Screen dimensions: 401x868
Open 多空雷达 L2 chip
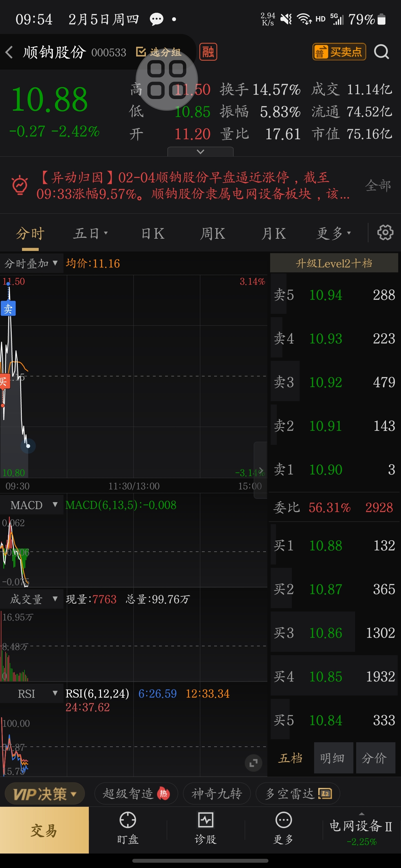coord(298,794)
